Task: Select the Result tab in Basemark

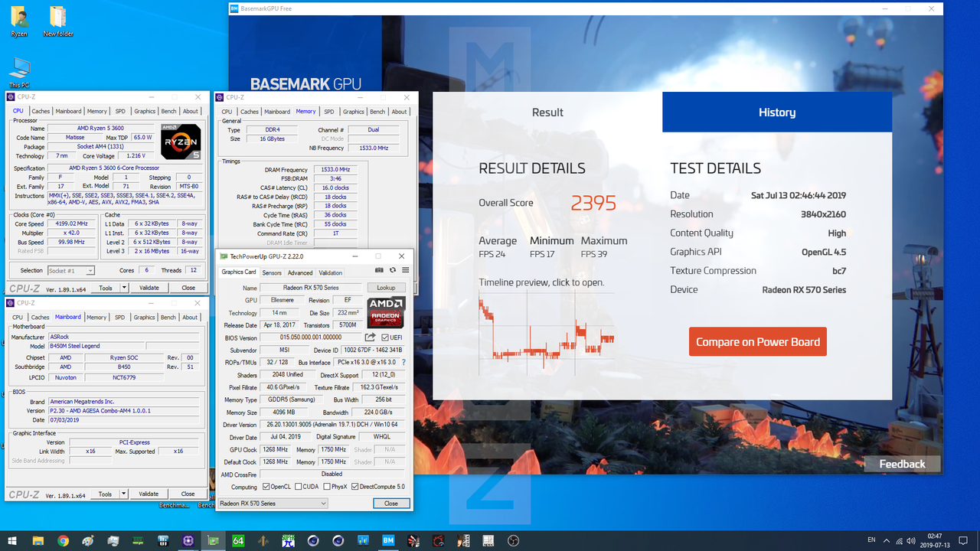Action: pyautogui.click(x=547, y=112)
